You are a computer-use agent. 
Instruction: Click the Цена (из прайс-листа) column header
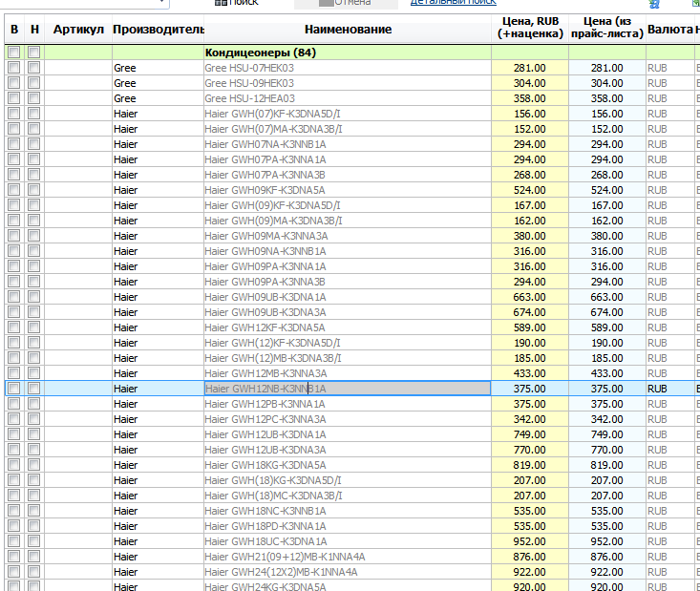[607, 28]
